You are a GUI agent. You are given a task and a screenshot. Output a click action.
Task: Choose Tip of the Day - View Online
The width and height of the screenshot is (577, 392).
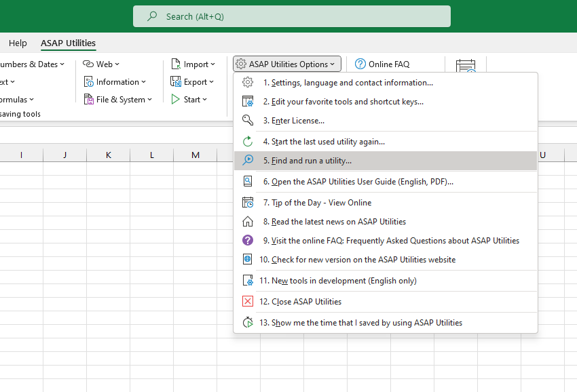(386, 203)
